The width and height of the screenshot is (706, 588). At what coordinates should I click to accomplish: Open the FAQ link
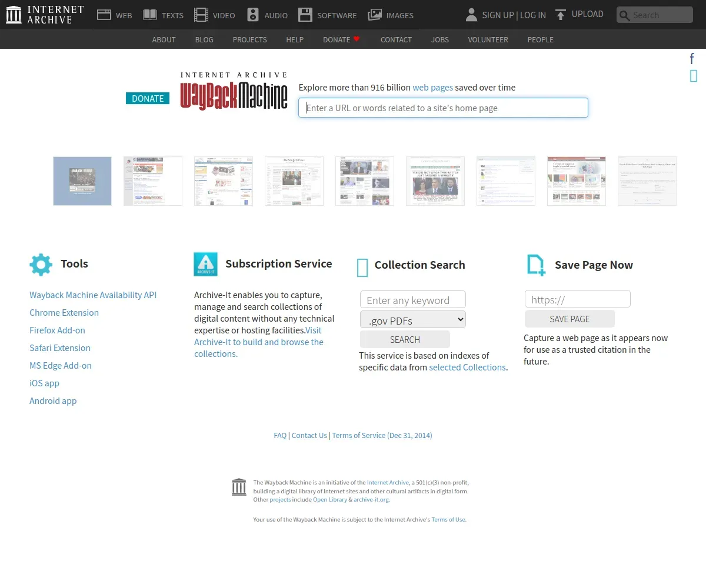[280, 436]
